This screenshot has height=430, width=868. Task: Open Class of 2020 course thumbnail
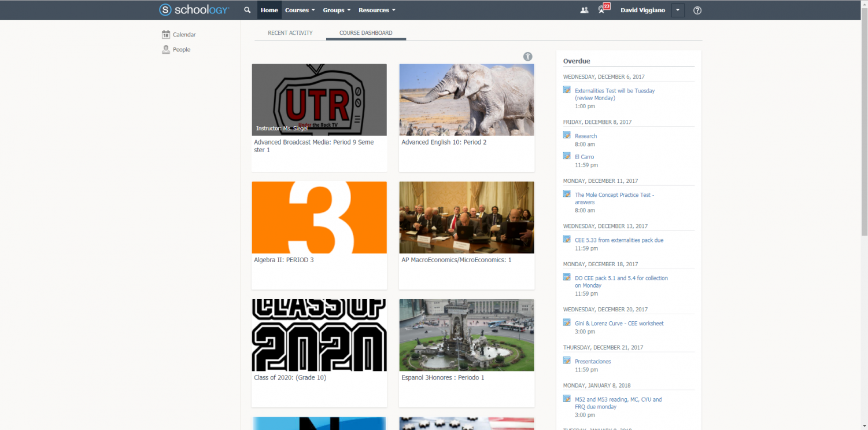319,335
